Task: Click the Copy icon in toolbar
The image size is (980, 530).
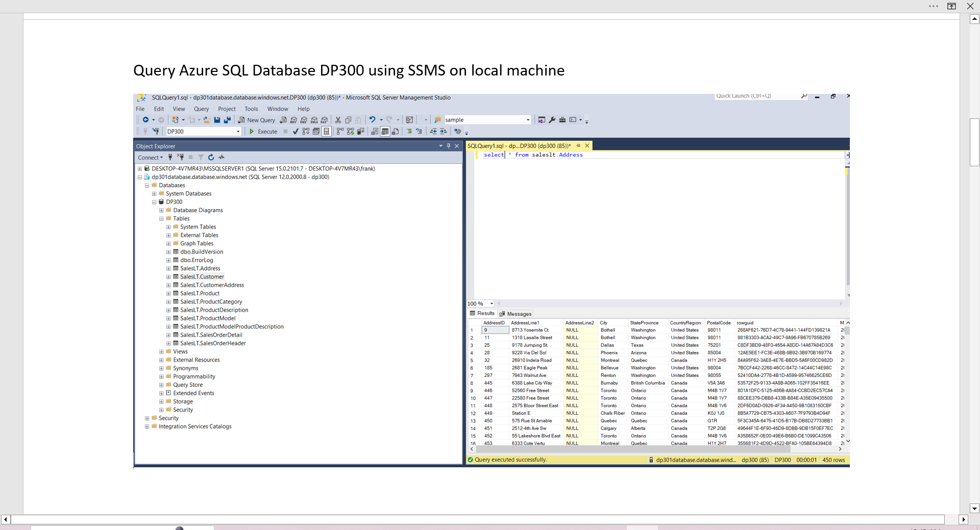Action: tap(348, 120)
